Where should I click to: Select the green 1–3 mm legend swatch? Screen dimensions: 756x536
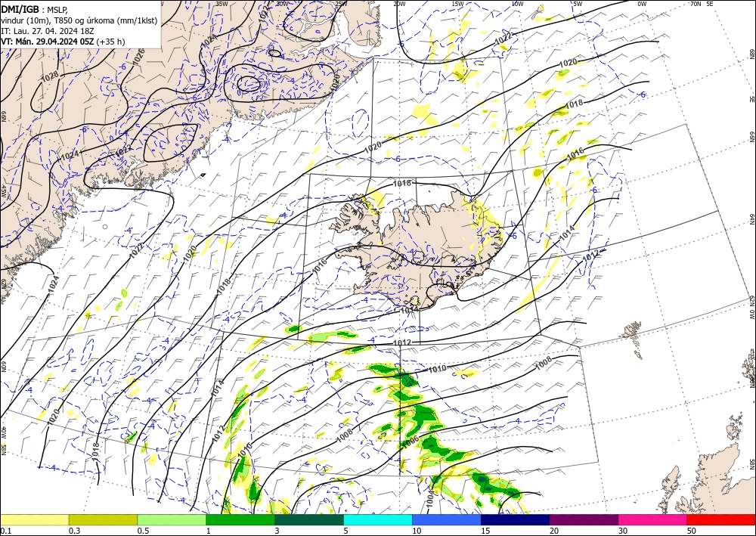point(240,519)
